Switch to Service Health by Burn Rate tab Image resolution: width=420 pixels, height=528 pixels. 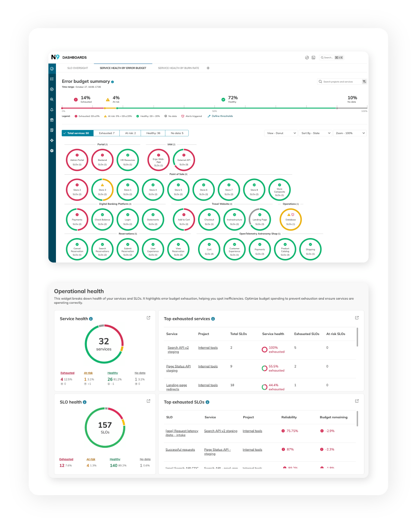(x=178, y=68)
